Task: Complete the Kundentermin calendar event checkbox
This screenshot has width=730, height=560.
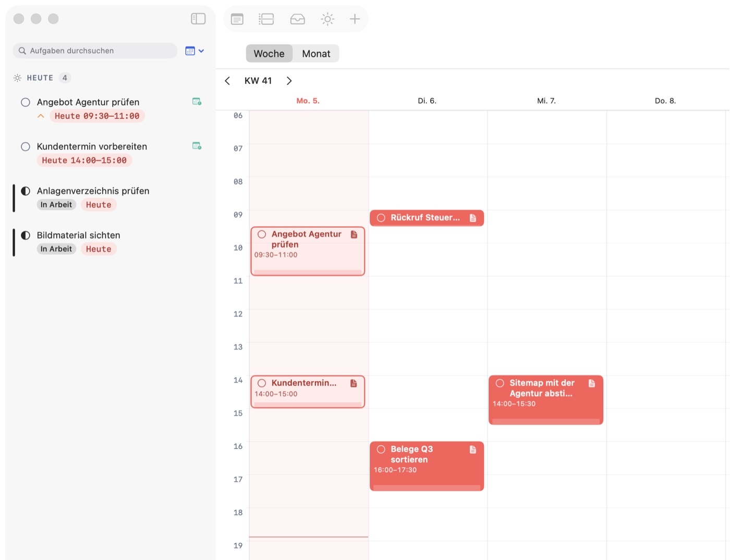Action: point(262,383)
